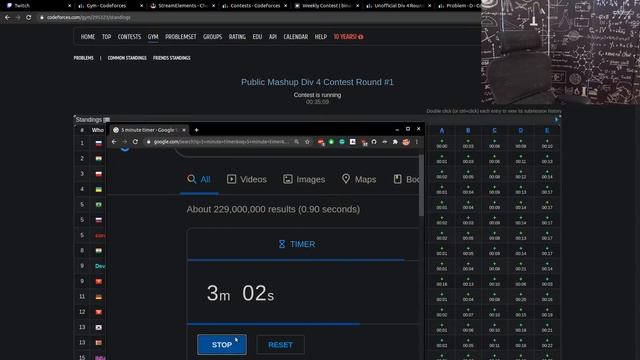Click the RESET timer button
This screenshot has width=640, height=360.
pos(280,345)
